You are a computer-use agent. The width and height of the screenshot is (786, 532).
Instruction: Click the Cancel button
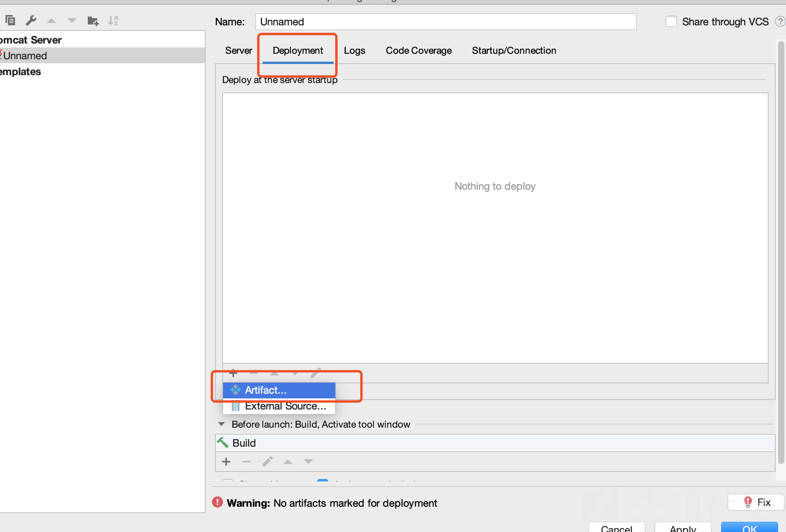pos(616,528)
